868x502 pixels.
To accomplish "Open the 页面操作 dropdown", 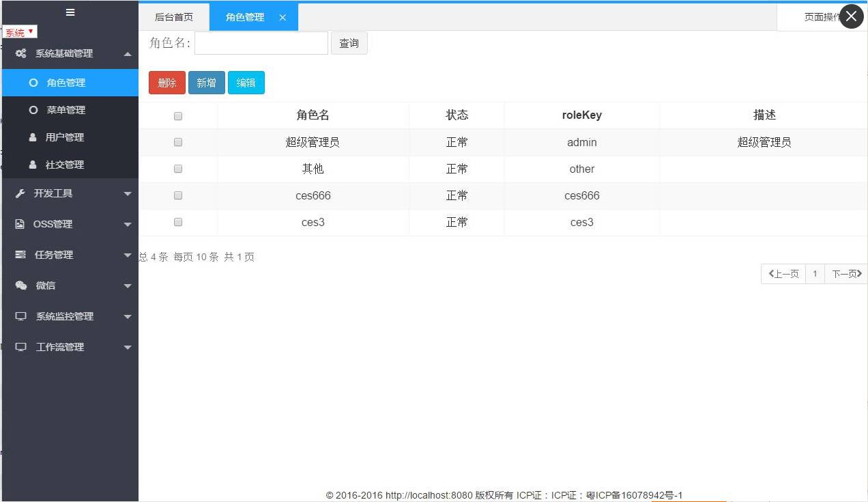I will (822, 18).
